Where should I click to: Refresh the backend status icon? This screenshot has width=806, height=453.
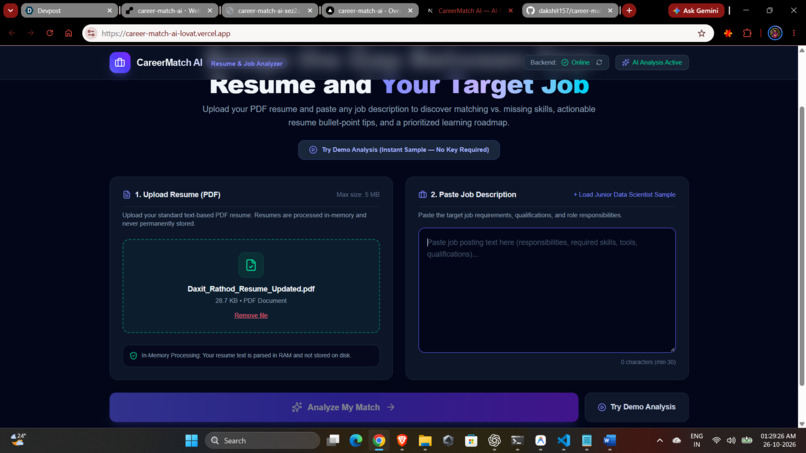pos(599,62)
